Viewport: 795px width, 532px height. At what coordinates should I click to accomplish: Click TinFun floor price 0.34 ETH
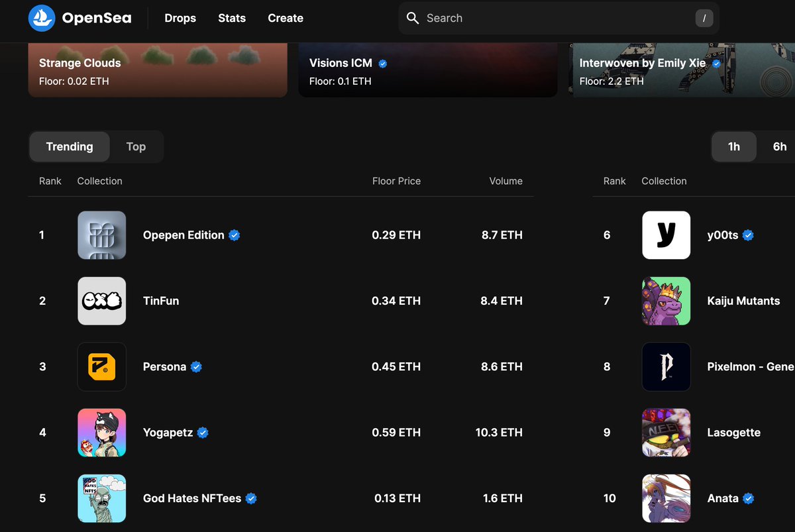pos(396,301)
